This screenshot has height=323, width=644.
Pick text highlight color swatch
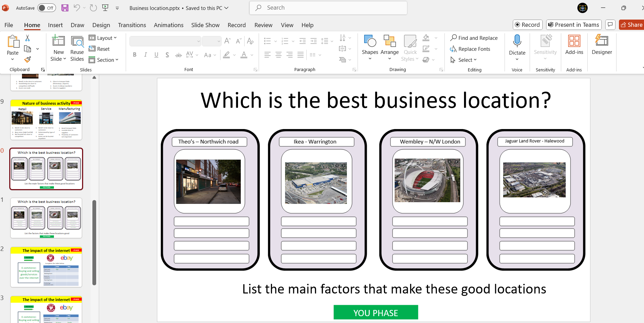(226, 55)
